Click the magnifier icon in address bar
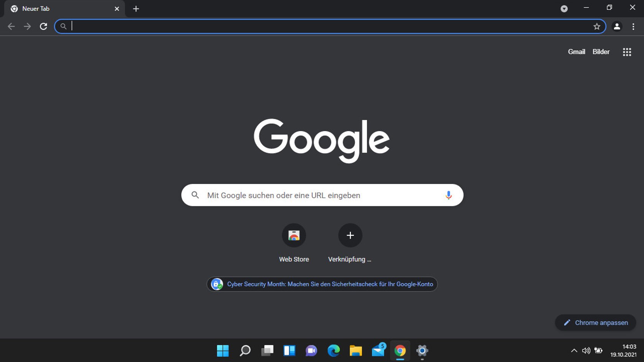Screen dimensions: 644x362 (63, 26)
